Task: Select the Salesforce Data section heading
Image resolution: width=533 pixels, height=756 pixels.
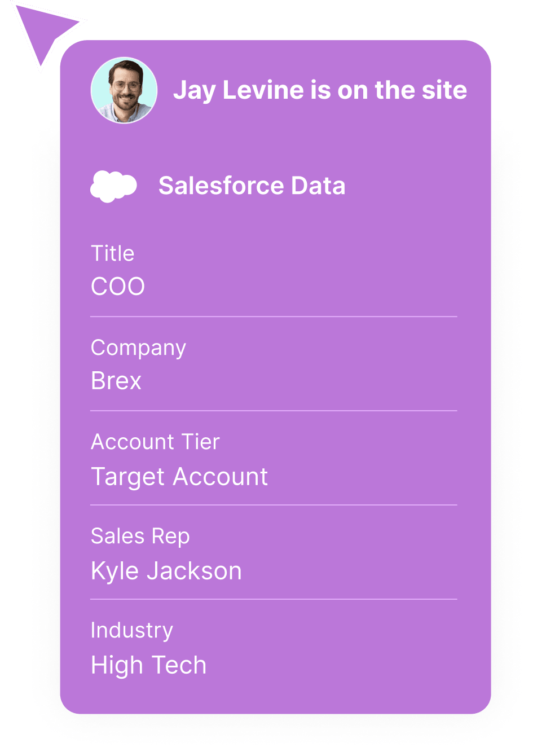Action: [252, 186]
